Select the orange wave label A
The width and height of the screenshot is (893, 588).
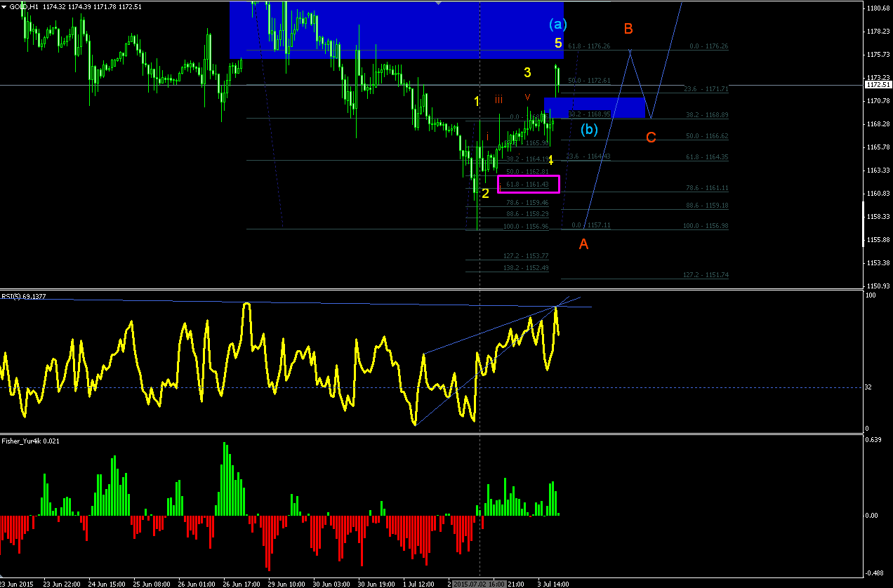point(583,244)
